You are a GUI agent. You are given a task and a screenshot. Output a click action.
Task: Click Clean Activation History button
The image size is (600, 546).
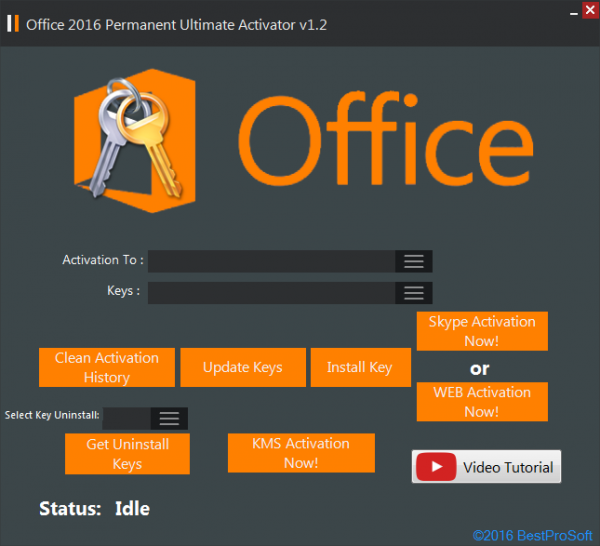[x=107, y=367]
